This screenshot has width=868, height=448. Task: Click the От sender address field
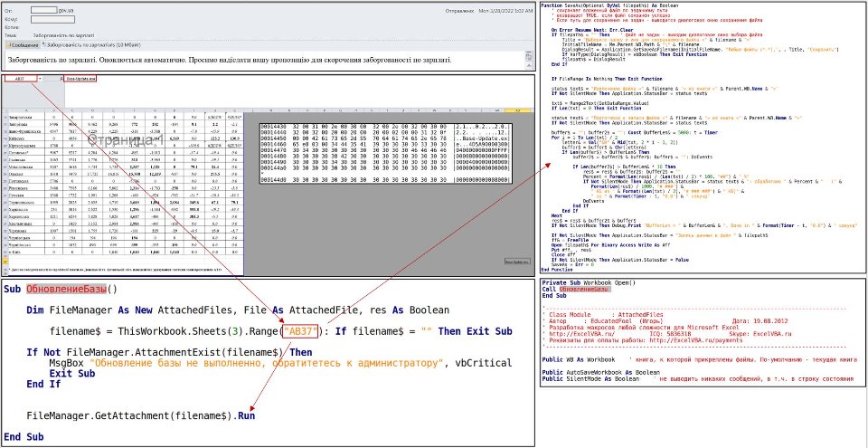(x=43, y=10)
